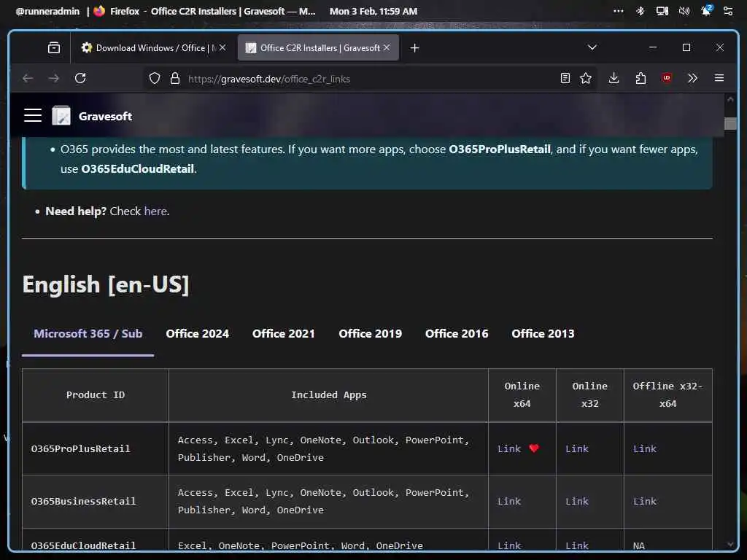Viewport: 747px width, 560px height.
Task: Open the system tray three-dots overflow
Action: (619, 11)
